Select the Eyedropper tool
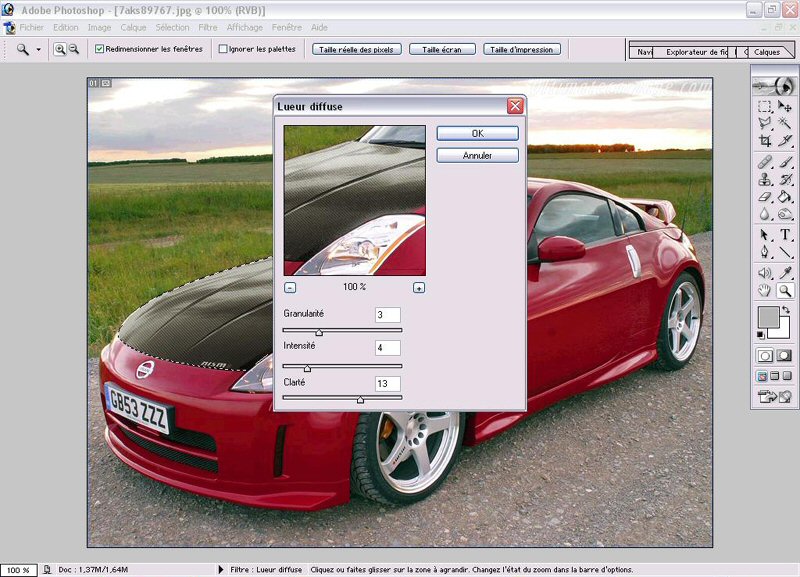800x577 pixels. point(785,273)
